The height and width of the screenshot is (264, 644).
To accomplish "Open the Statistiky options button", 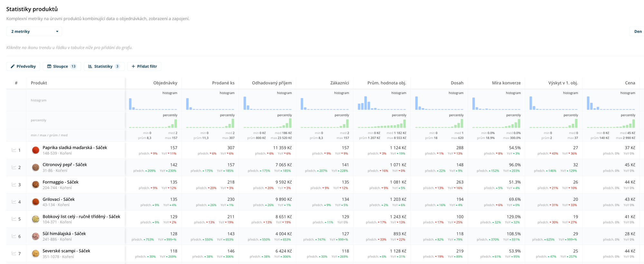I will [x=104, y=66].
